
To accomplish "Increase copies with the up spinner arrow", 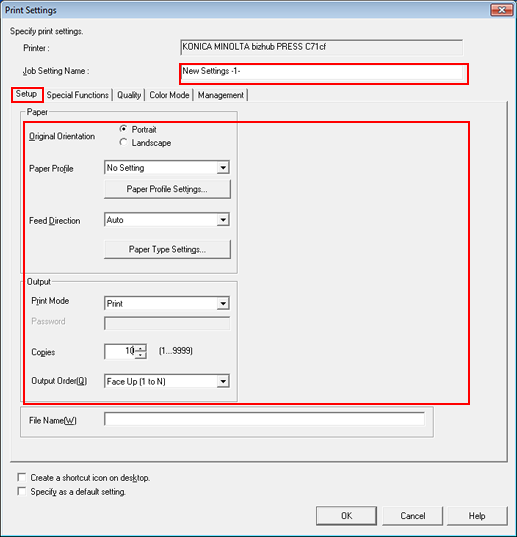I will 141,348.
